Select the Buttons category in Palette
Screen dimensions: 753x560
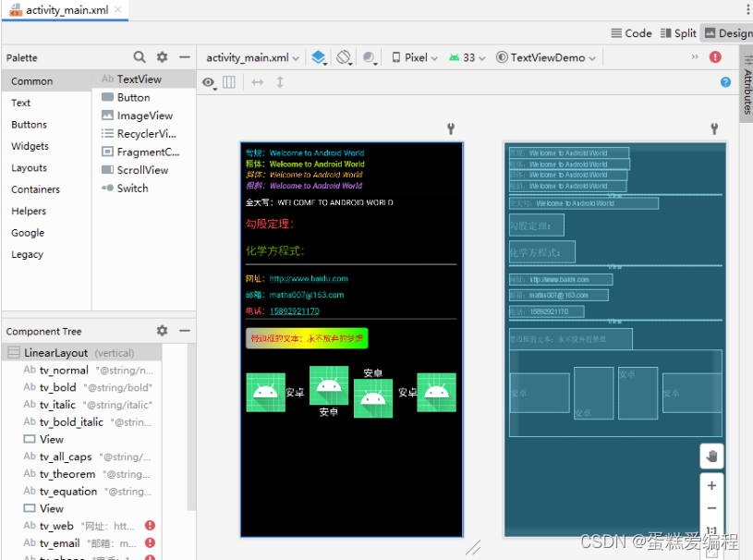[30, 125]
